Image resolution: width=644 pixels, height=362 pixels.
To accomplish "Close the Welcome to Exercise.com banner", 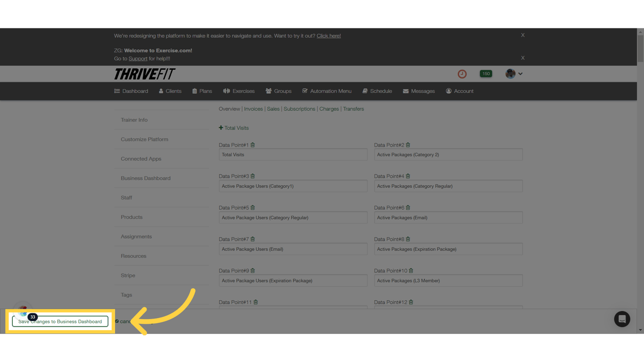I will point(523,58).
